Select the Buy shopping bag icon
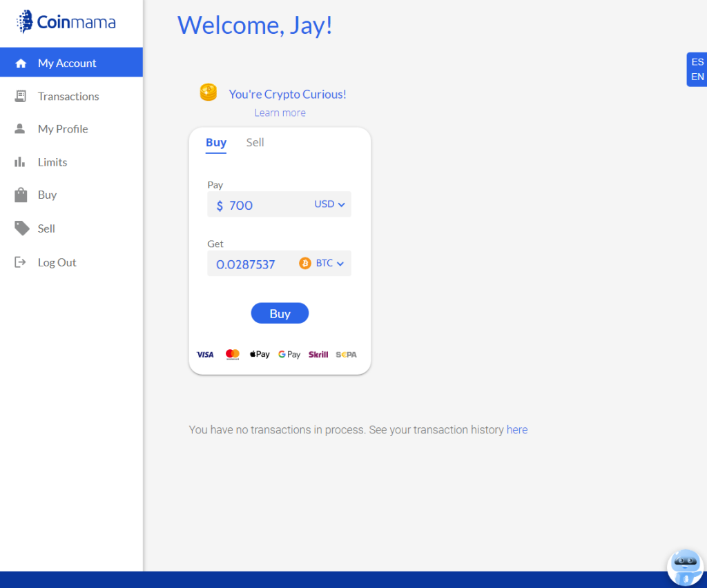 pyautogui.click(x=20, y=195)
